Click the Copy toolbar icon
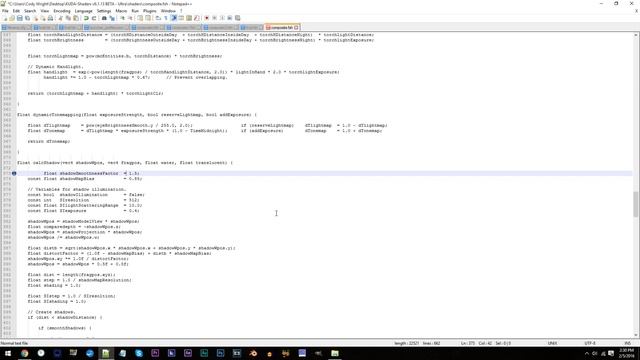 click(68, 18)
